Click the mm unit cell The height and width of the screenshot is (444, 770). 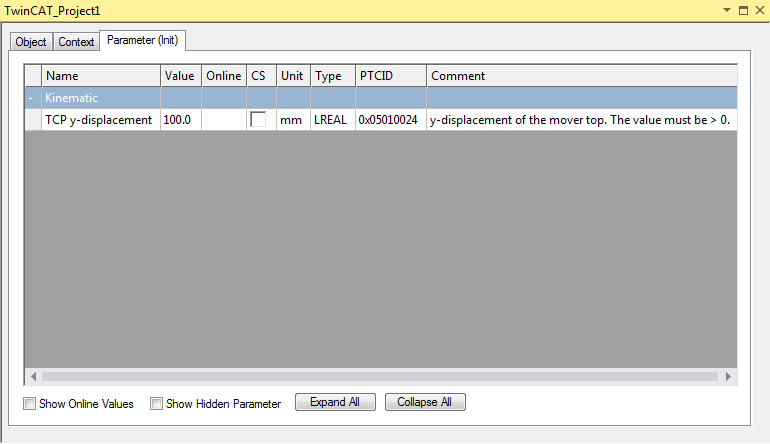pyautogui.click(x=293, y=120)
